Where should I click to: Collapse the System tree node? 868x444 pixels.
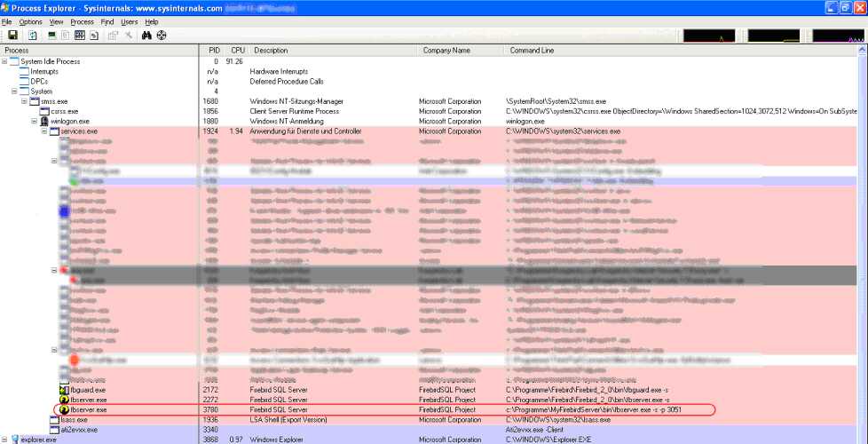tap(14, 91)
